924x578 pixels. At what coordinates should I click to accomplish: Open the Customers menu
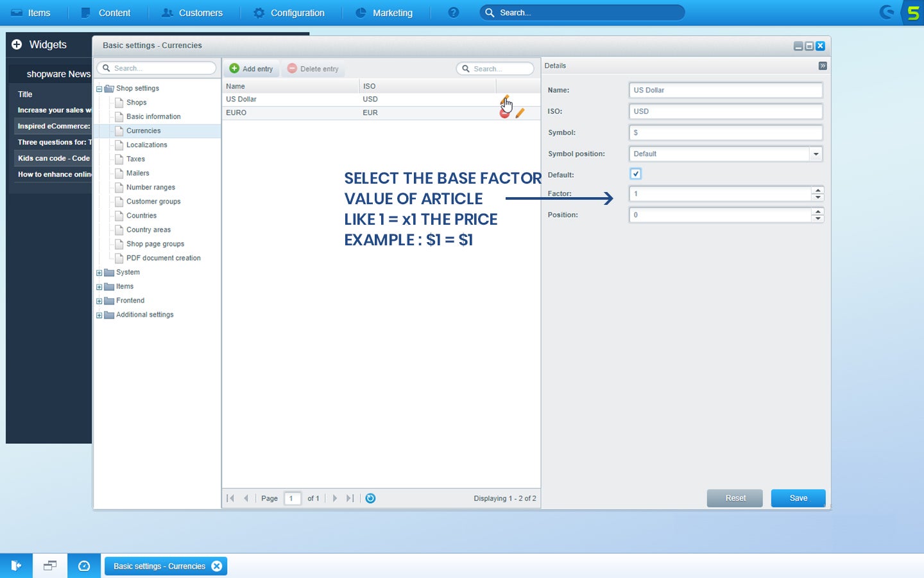[193, 13]
